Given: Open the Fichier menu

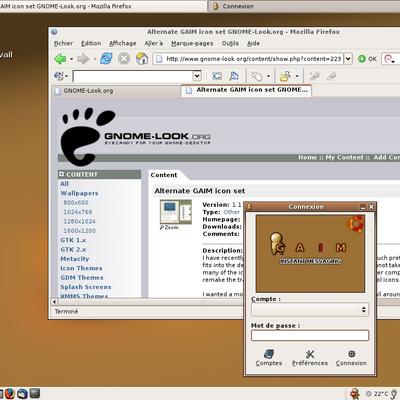Looking at the screenshot, I should [63, 43].
